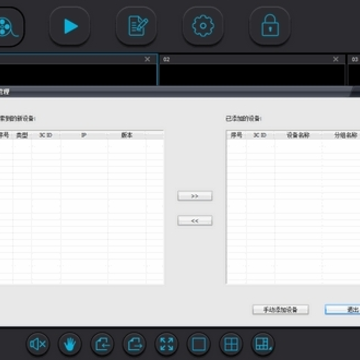This screenshot has height=360, width=360.
Task: Switch to single-window view layout
Action: 199,344
